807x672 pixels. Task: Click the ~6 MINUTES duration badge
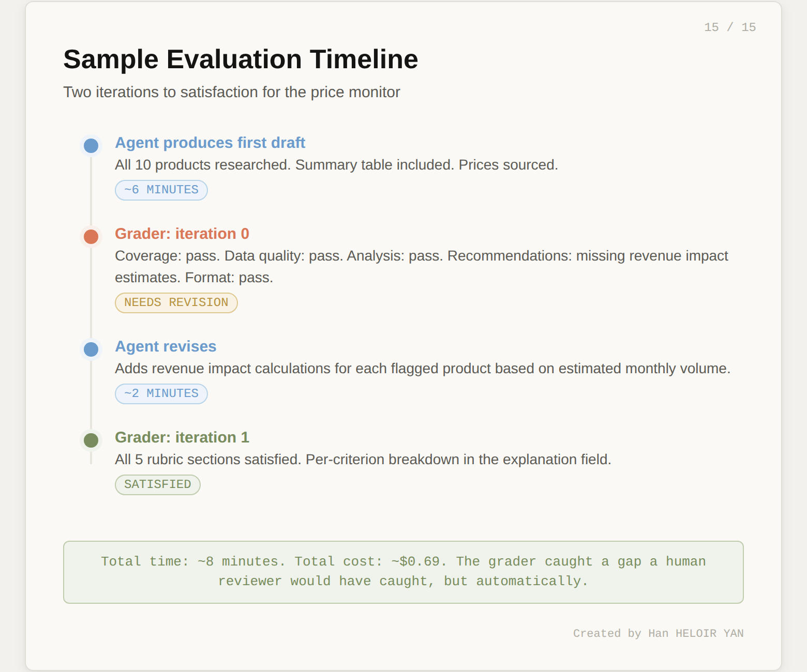(x=161, y=190)
